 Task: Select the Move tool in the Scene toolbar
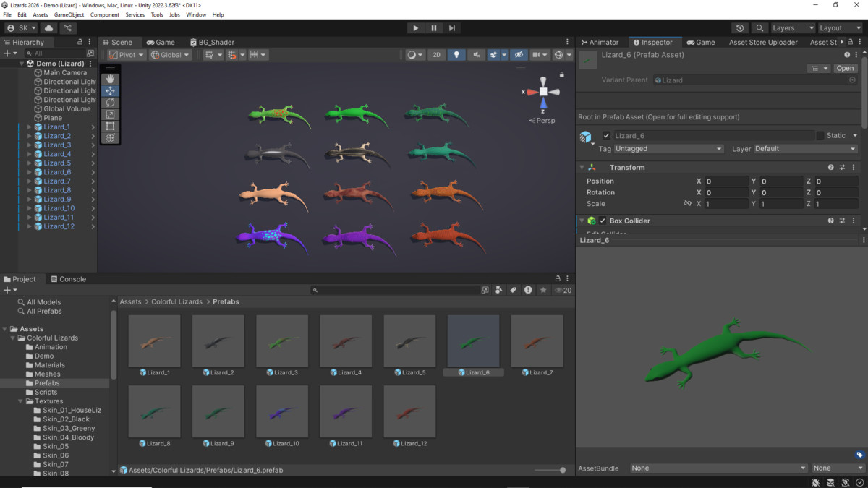[110, 90]
